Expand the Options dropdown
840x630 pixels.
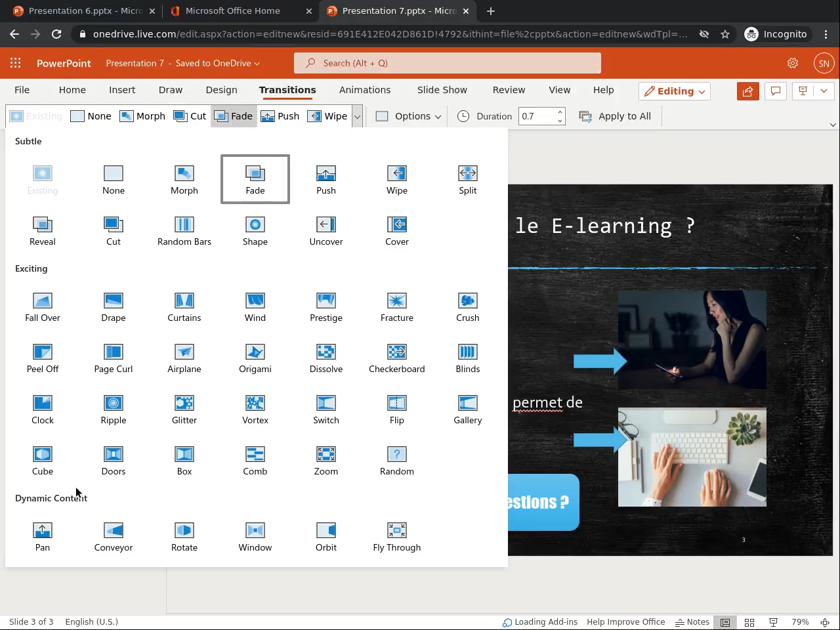point(409,116)
